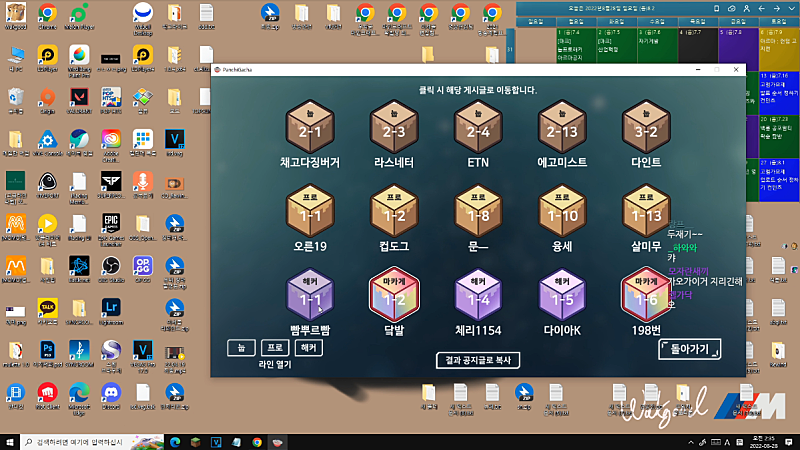
Task: Launch the Epic Games Launcher shortcut
Action: click(x=111, y=229)
